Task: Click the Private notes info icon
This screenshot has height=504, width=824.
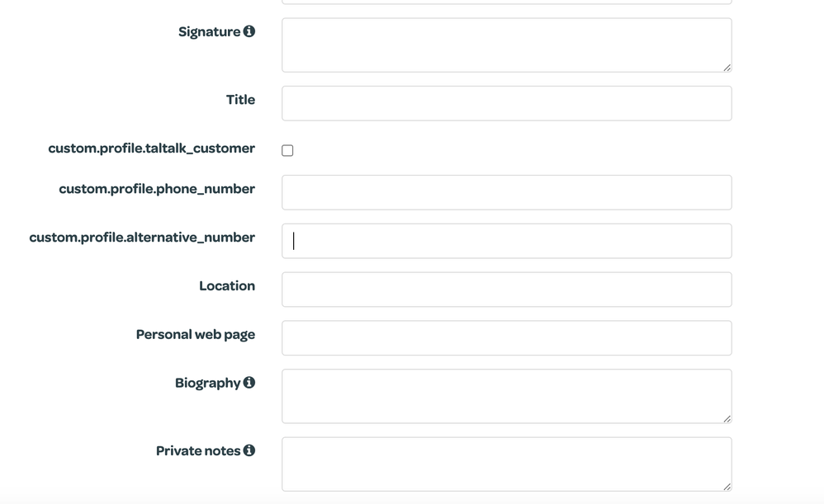Action: [x=249, y=450]
